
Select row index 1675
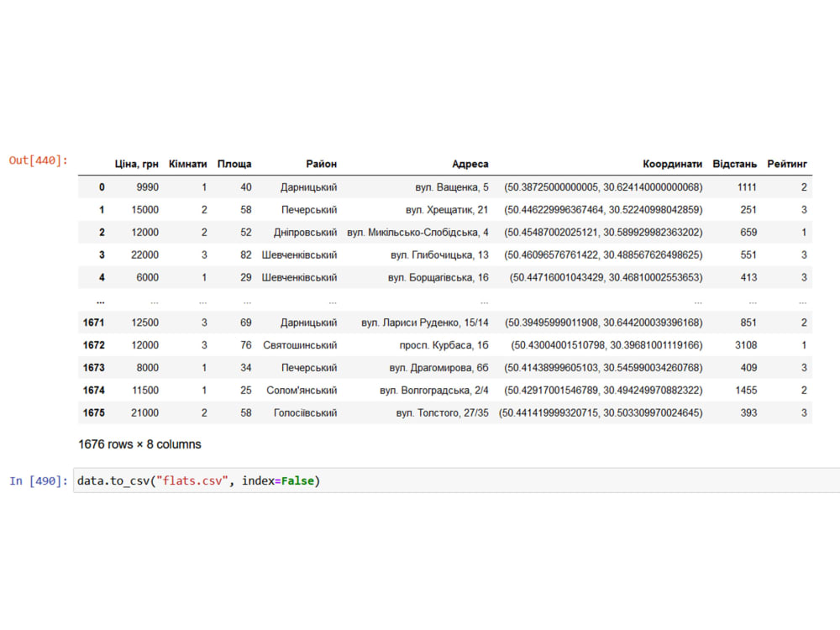tap(94, 412)
